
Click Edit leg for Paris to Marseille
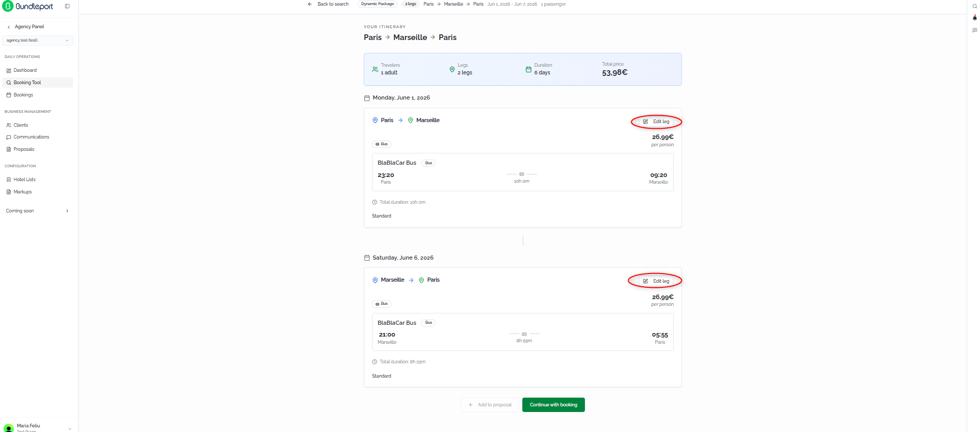pyautogui.click(x=656, y=122)
